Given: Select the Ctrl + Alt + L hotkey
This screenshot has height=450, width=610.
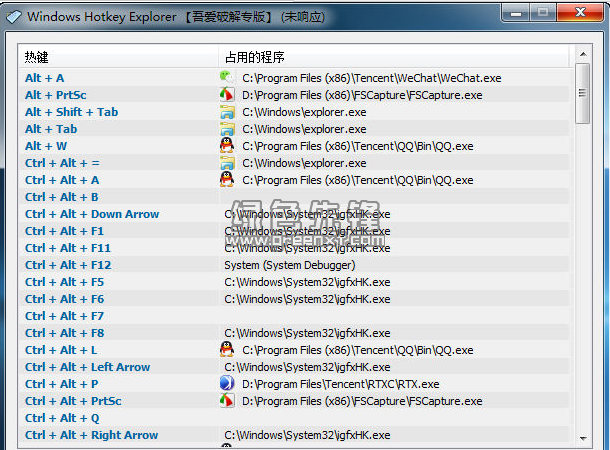Looking at the screenshot, I should click(61, 350).
